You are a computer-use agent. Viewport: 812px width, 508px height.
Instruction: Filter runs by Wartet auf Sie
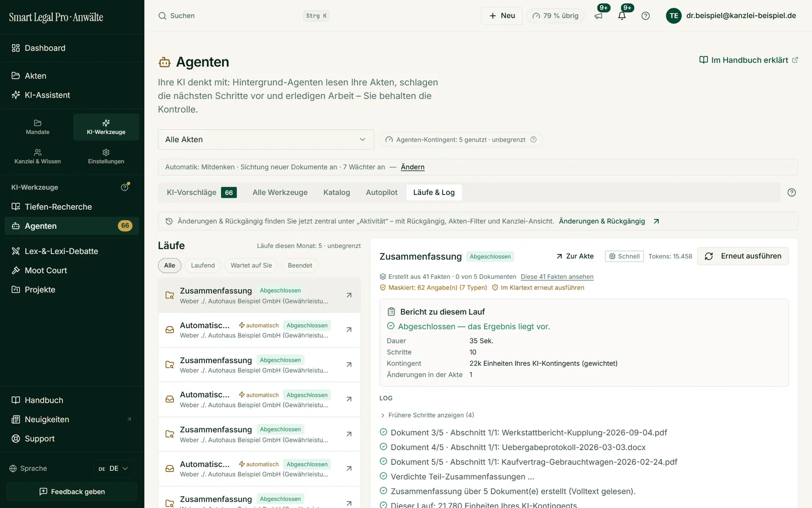[x=251, y=266]
